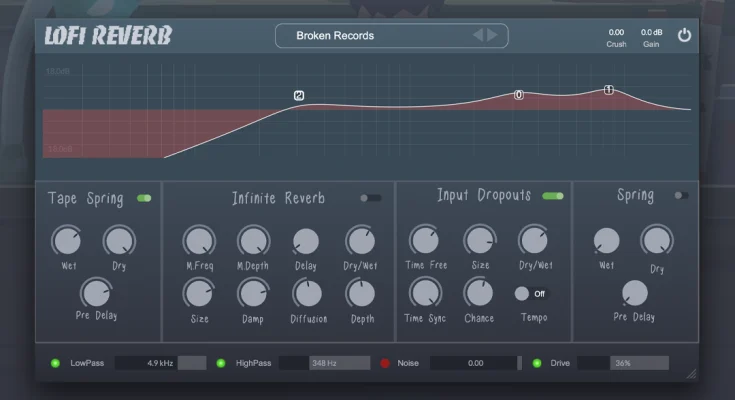The height and width of the screenshot is (400, 735).
Task: Disable the Tape Spring toggle
Action: [144, 198]
